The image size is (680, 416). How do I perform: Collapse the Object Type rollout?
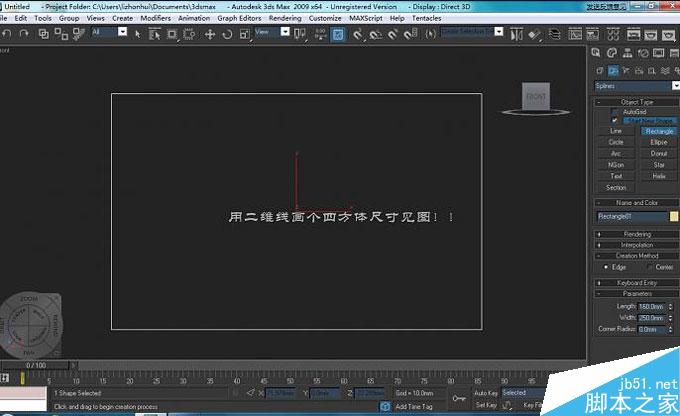tap(636, 102)
